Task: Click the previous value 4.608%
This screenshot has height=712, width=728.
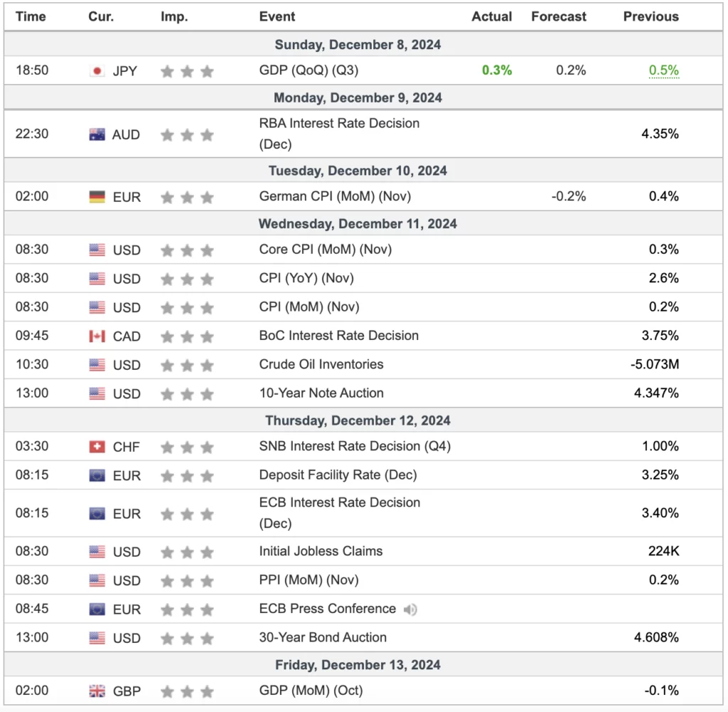Action: [656, 637]
